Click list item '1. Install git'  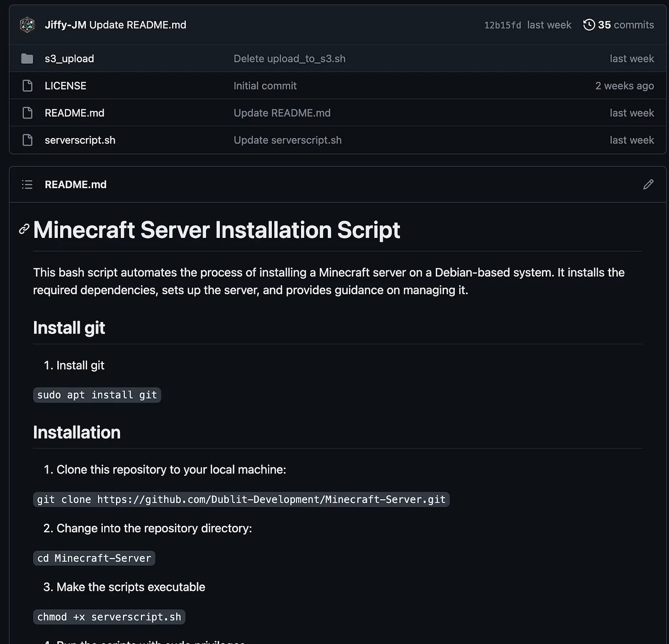(x=74, y=365)
